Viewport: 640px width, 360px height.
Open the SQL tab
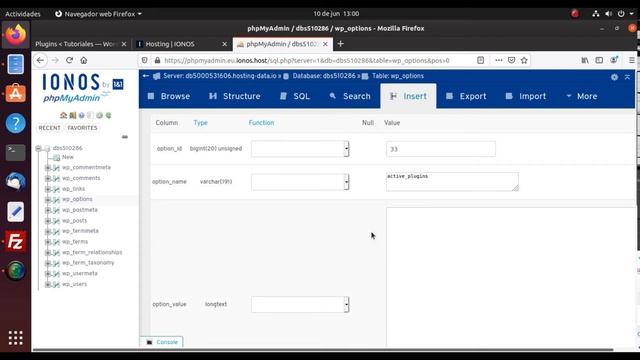pyautogui.click(x=295, y=96)
